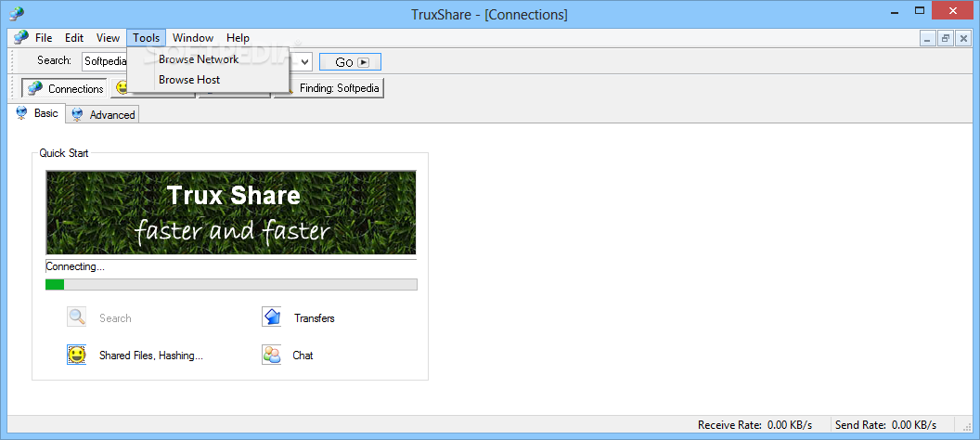Close the inner Connections child window
The width and height of the screenshot is (980, 440).
point(963,39)
